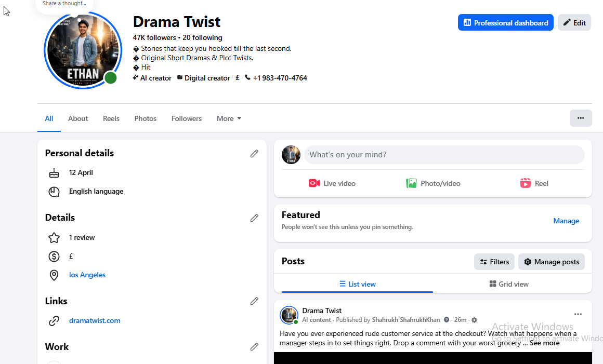Edit Details section with pencil icon
Screen dimensions: 603x364
pos(254,218)
